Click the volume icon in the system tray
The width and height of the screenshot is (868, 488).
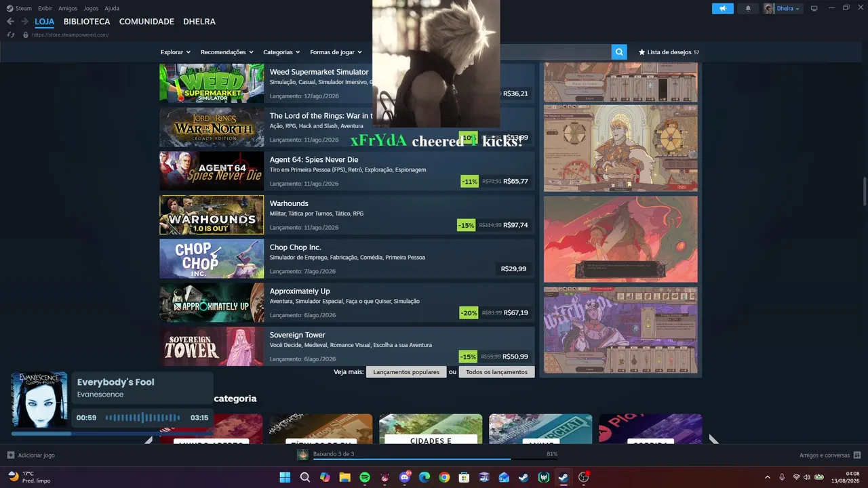[808, 477]
